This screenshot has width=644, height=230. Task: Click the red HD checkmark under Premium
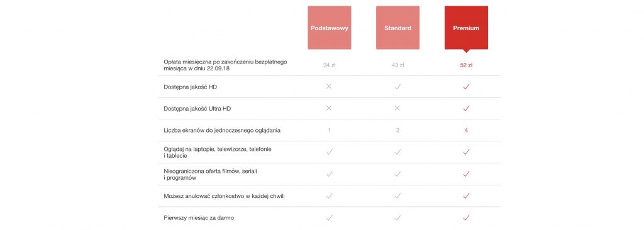pos(466,87)
